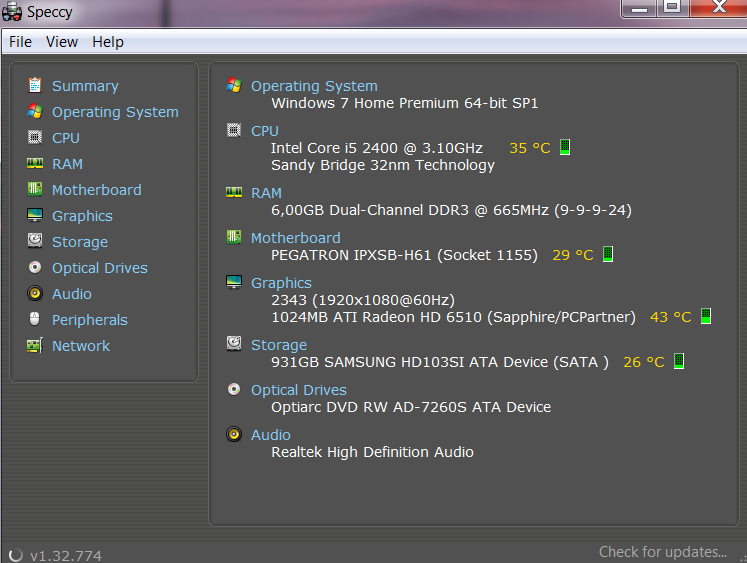Click the Motherboard heading in summary panel
Image resolution: width=747 pixels, height=563 pixels.
[x=295, y=238]
